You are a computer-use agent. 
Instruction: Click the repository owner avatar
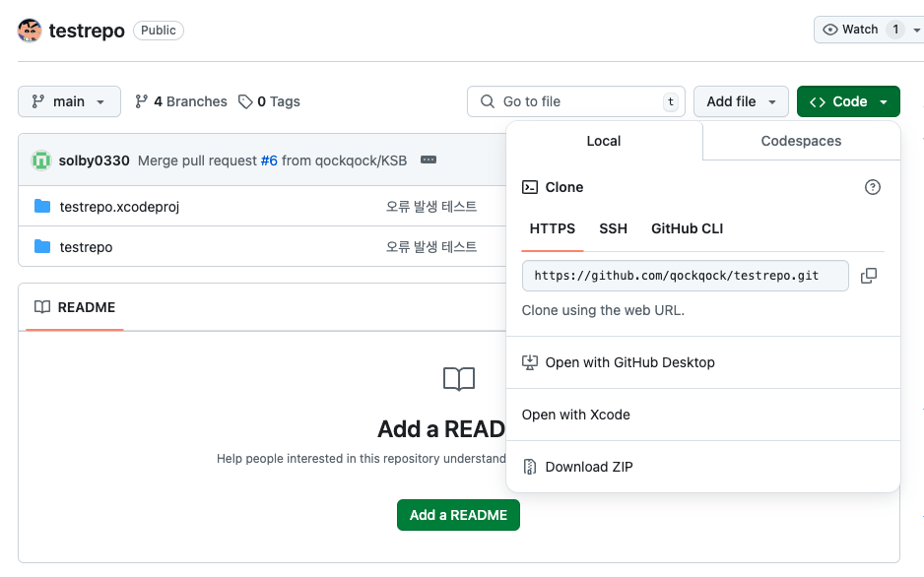[30, 30]
